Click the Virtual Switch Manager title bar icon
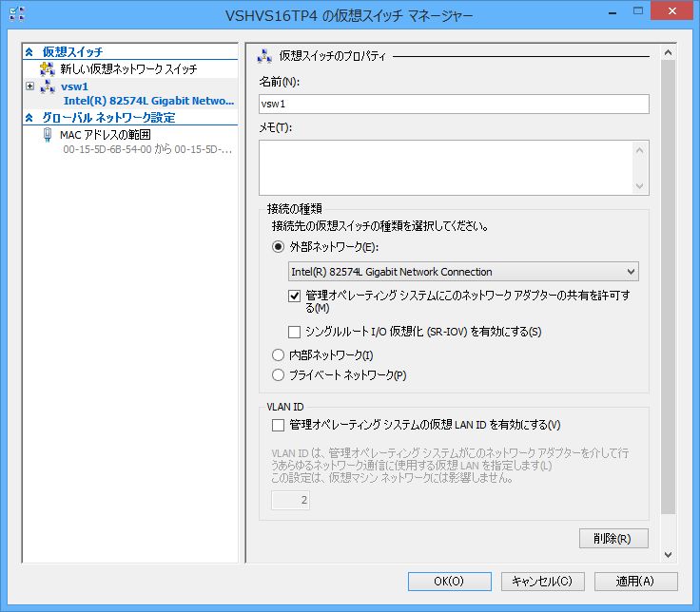 (17, 14)
